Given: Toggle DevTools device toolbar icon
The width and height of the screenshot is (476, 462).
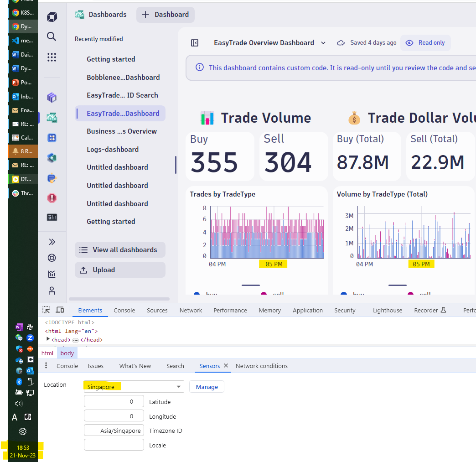Looking at the screenshot, I should (x=60, y=310).
